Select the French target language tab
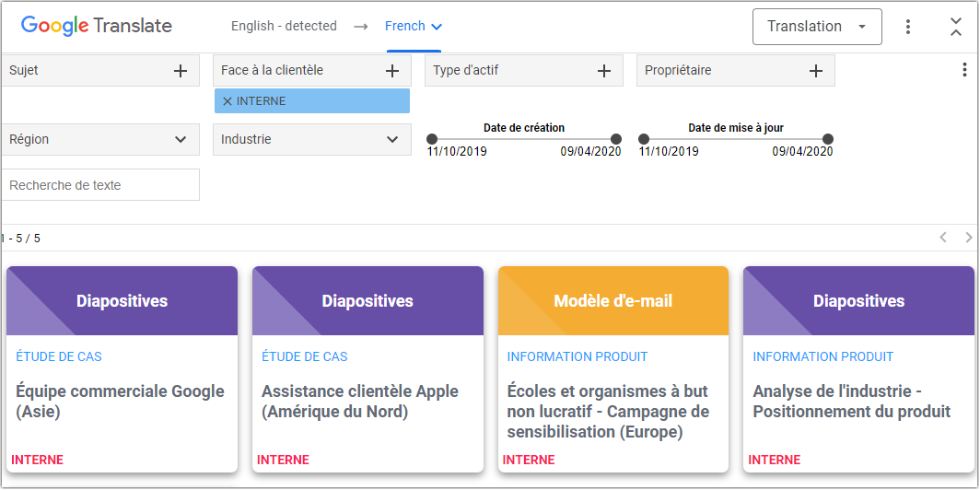980x490 pixels. pos(413,27)
